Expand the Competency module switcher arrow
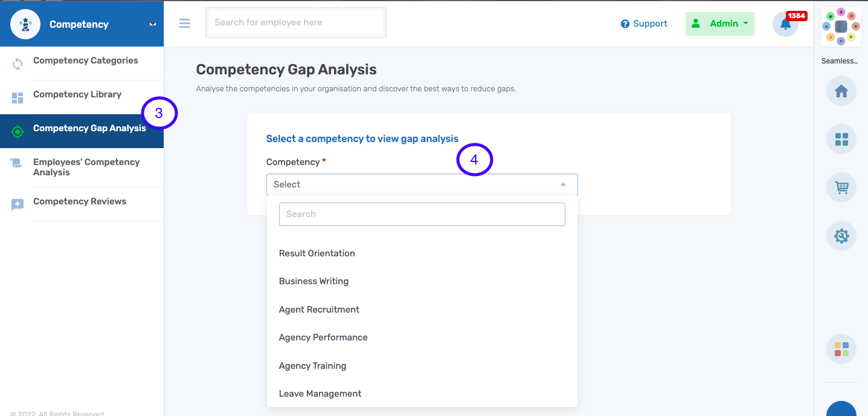868x416 pixels. (153, 24)
